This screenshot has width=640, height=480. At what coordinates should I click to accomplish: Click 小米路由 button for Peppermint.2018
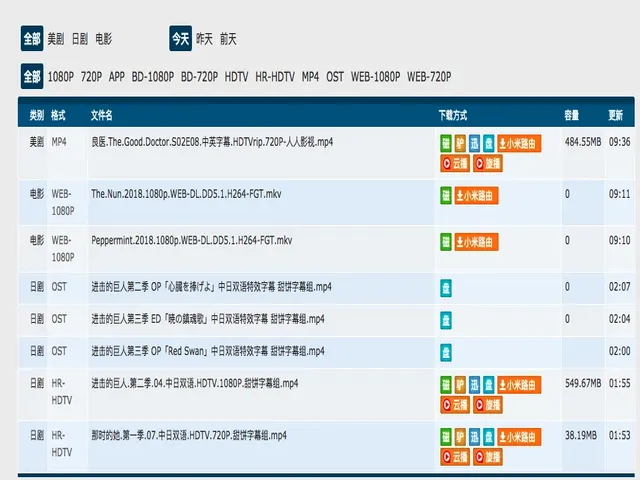(476, 242)
